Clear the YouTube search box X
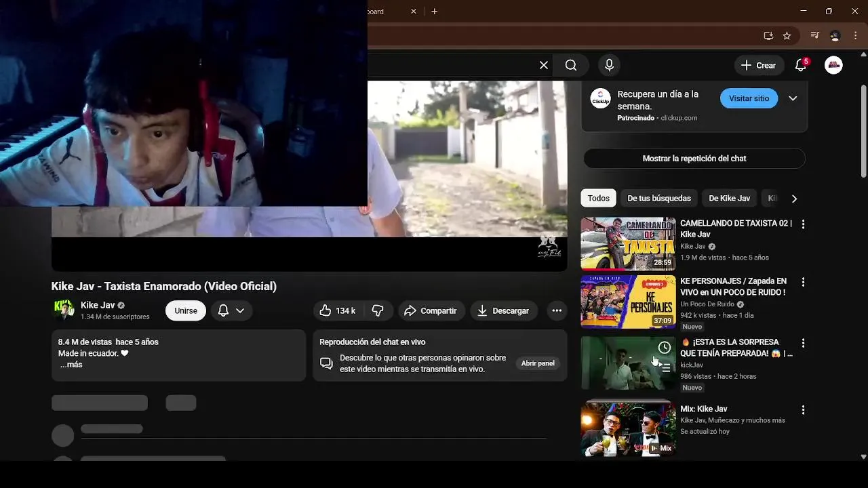868x488 pixels. click(x=543, y=65)
